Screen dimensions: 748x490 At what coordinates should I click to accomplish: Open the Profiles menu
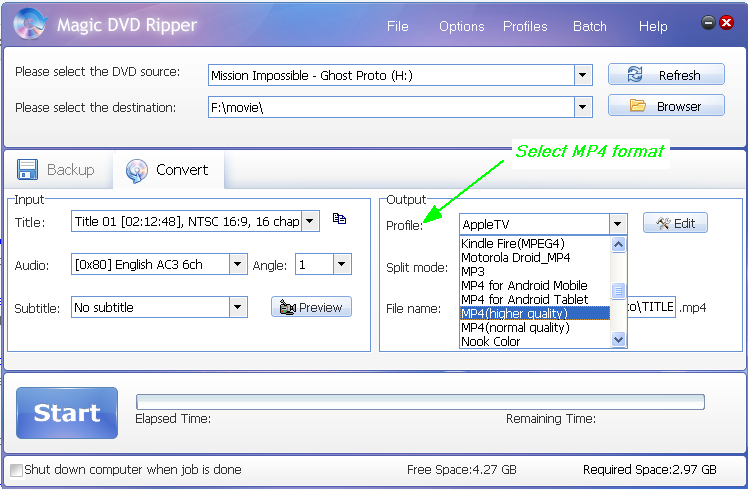(x=525, y=26)
